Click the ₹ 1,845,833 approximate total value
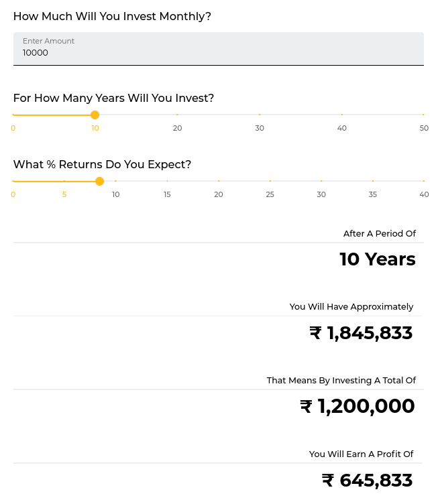438x504 pixels. click(x=361, y=333)
